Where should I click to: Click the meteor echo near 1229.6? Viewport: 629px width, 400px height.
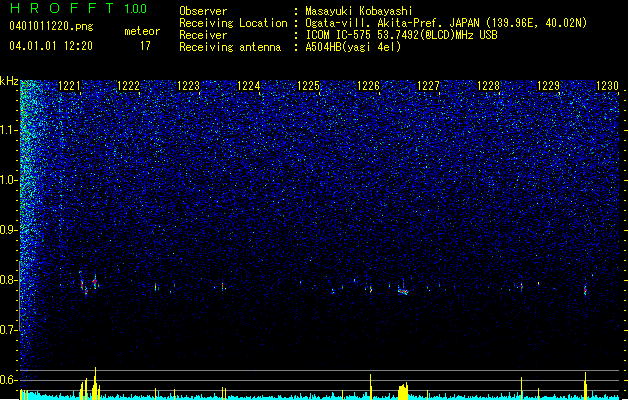[x=585, y=290]
